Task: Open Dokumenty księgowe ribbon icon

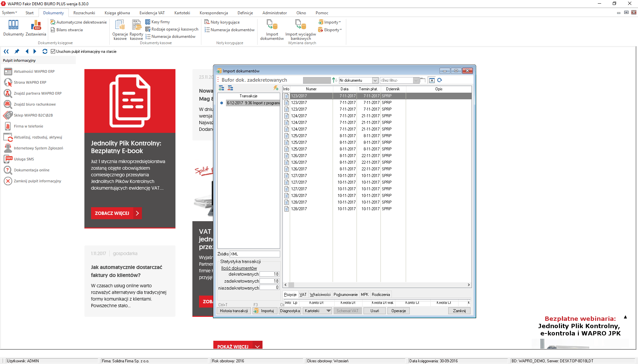Action: 13,25
